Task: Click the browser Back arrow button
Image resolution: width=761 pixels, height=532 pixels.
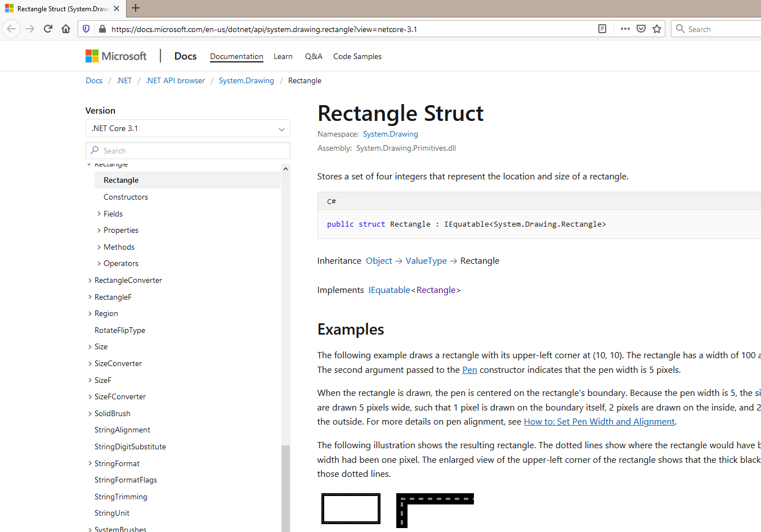Action: tap(11, 29)
